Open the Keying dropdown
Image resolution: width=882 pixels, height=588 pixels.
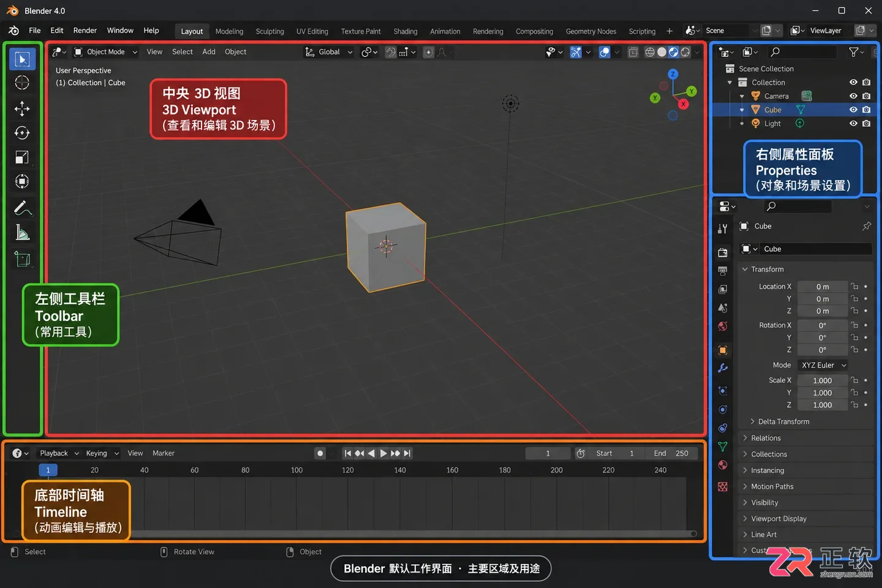click(x=102, y=453)
